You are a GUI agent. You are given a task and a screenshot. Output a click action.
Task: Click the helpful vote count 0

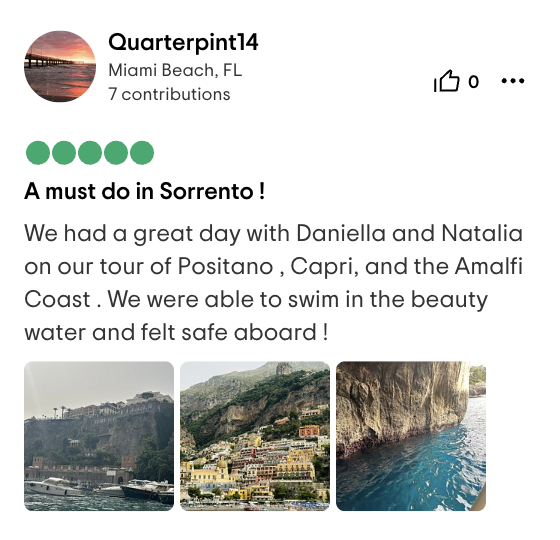(x=473, y=82)
